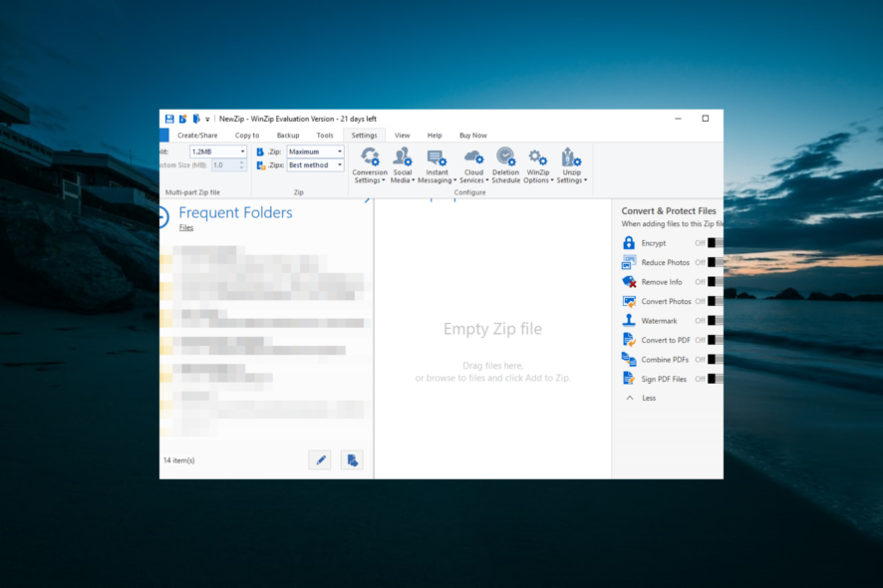Viewport: 883px width, 588px height.
Task: Toggle the Encrypt switch
Action: click(716, 243)
